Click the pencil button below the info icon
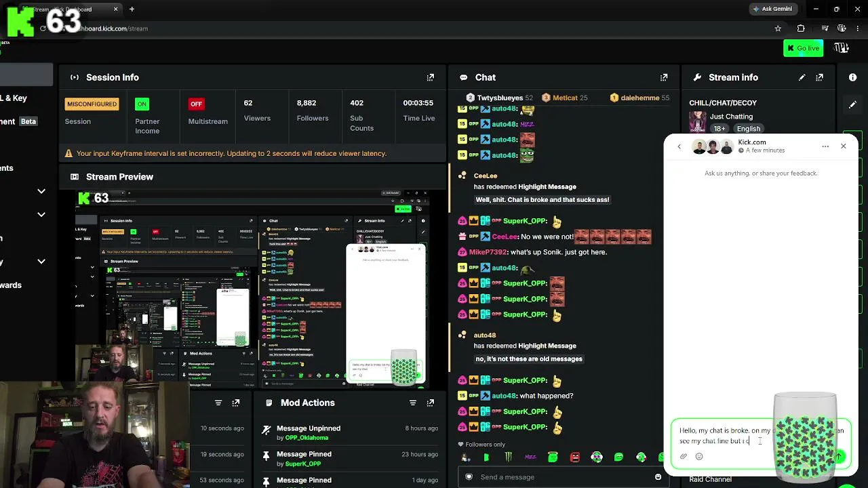This screenshot has height=488, width=868. click(x=852, y=104)
